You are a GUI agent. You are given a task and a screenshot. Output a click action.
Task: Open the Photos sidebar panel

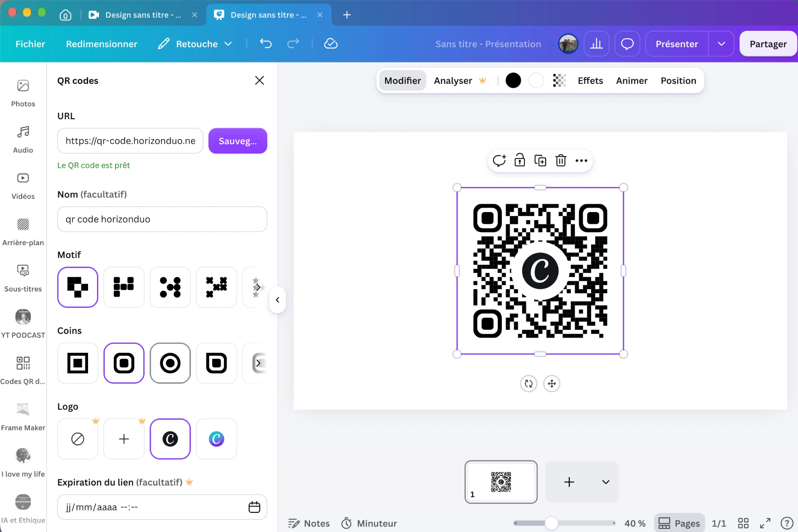(23, 93)
